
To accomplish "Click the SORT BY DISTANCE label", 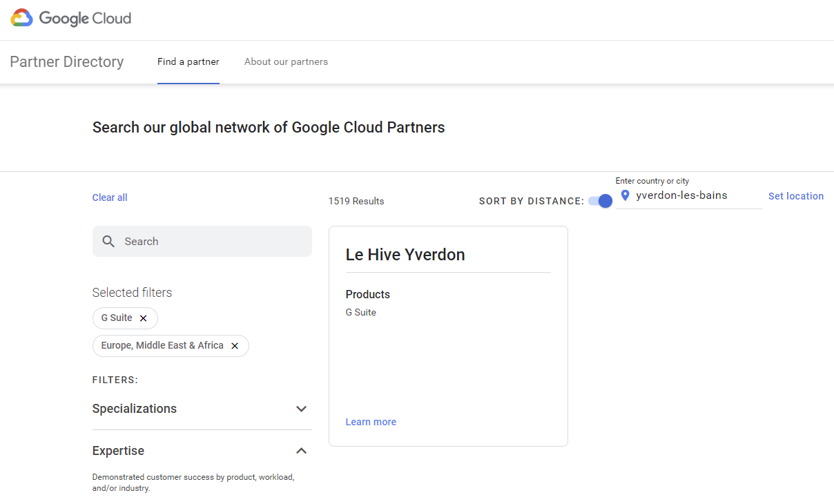I will 532,202.
